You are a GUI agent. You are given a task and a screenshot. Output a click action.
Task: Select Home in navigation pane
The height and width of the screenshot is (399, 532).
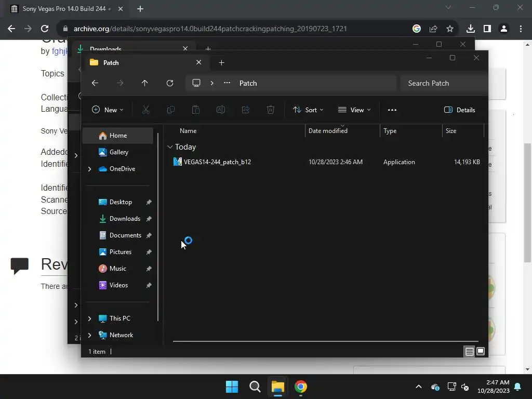tap(118, 136)
